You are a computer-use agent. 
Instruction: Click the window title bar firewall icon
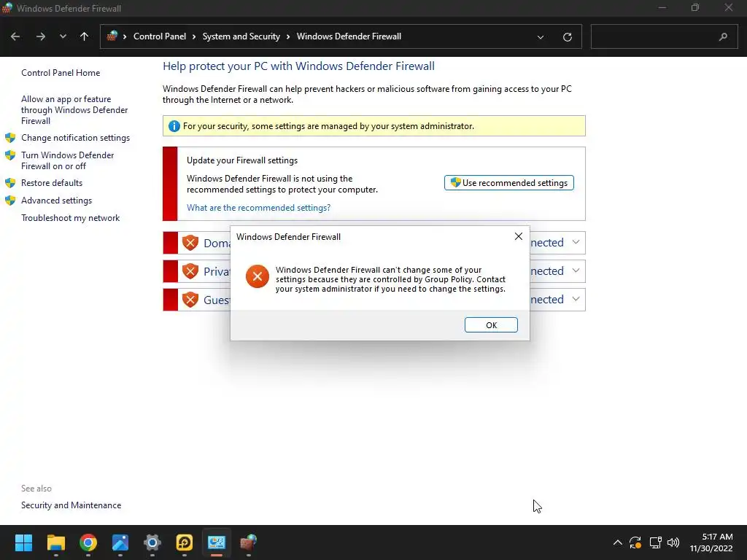click(x=7, y=8)
